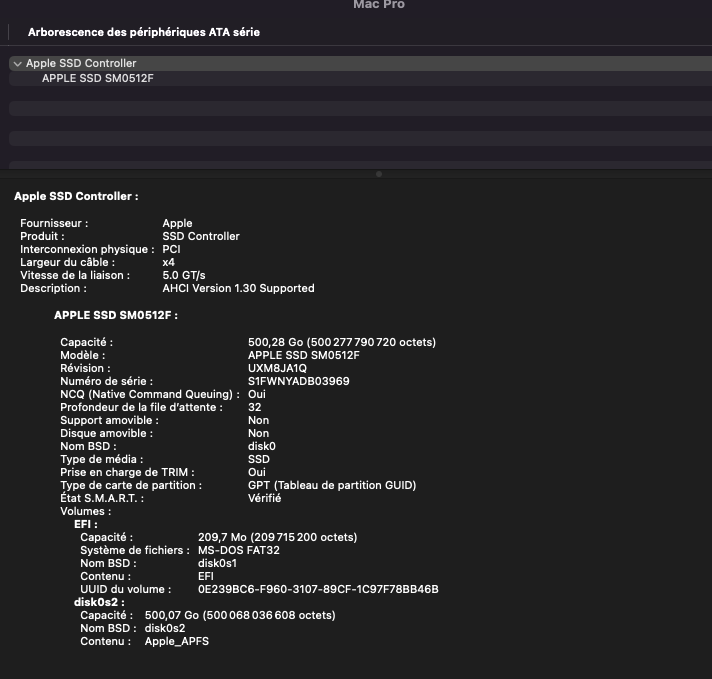Click the cable width value 'x4'

point(168,263)
